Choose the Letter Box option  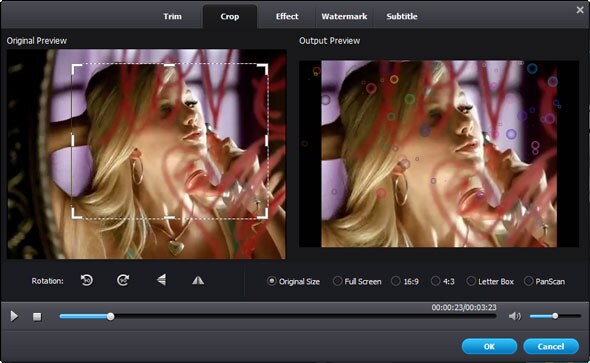pyautogui.click(x=490, y=281)
